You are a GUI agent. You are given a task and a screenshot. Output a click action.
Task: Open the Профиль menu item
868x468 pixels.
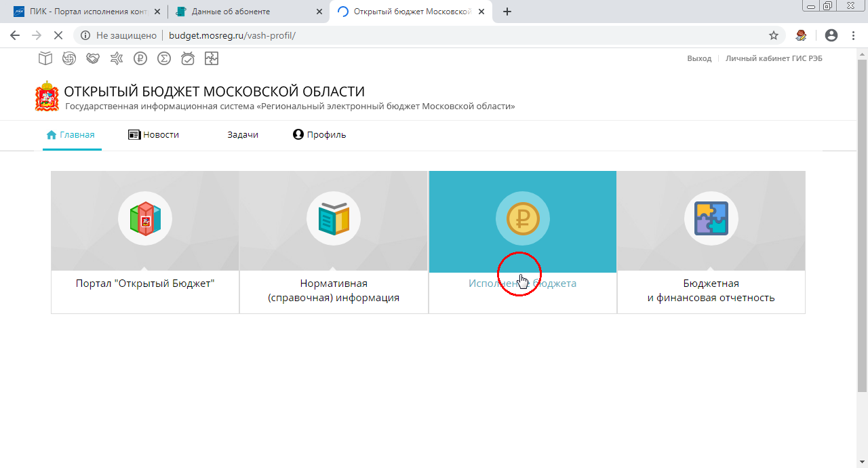click(x=325, y=134)
